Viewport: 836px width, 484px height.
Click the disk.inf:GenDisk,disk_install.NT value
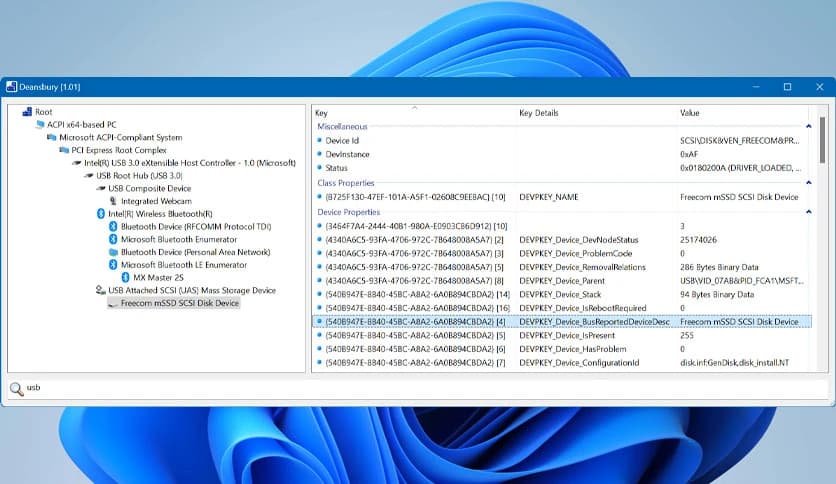[x=734, y=362]
